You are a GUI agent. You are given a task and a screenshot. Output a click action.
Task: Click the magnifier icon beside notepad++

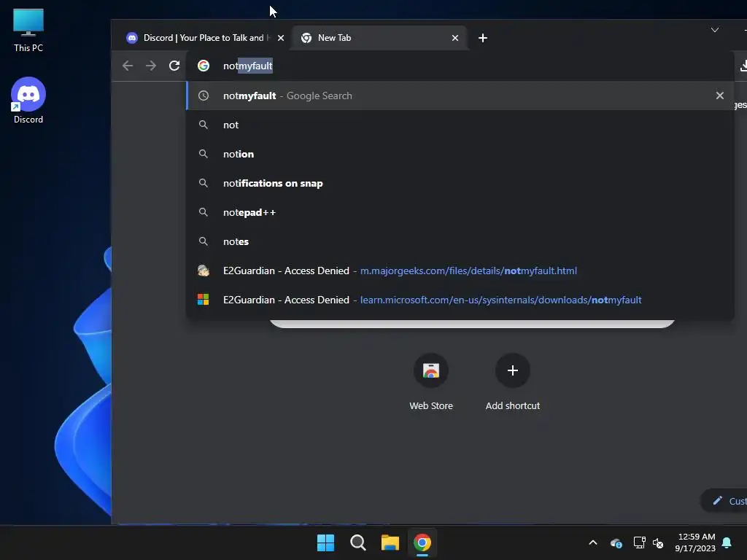204,212
